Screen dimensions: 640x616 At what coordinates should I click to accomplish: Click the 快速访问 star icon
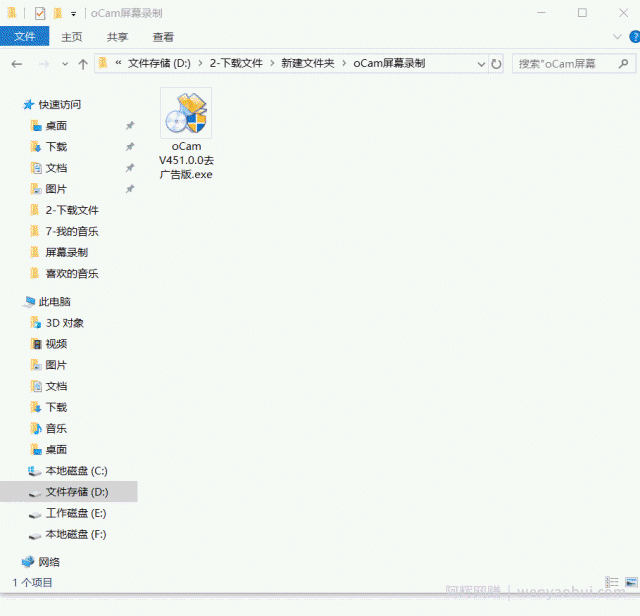coord(28,105)
